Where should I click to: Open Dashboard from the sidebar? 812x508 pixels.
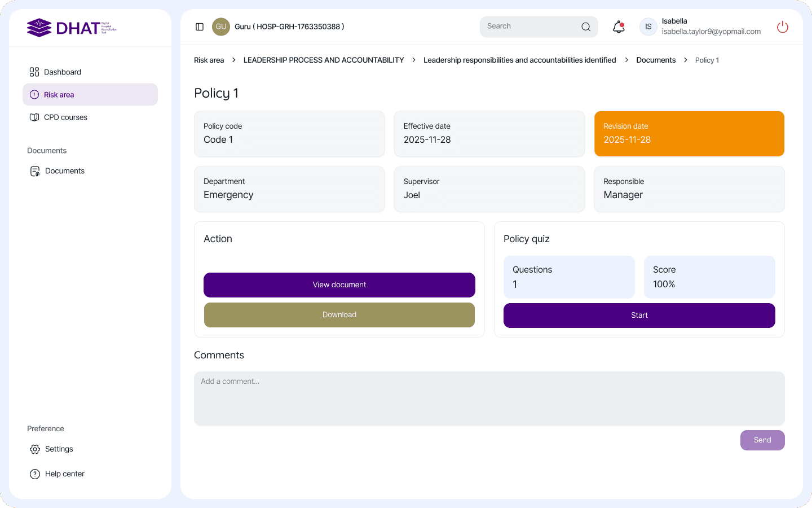point(62,72)
